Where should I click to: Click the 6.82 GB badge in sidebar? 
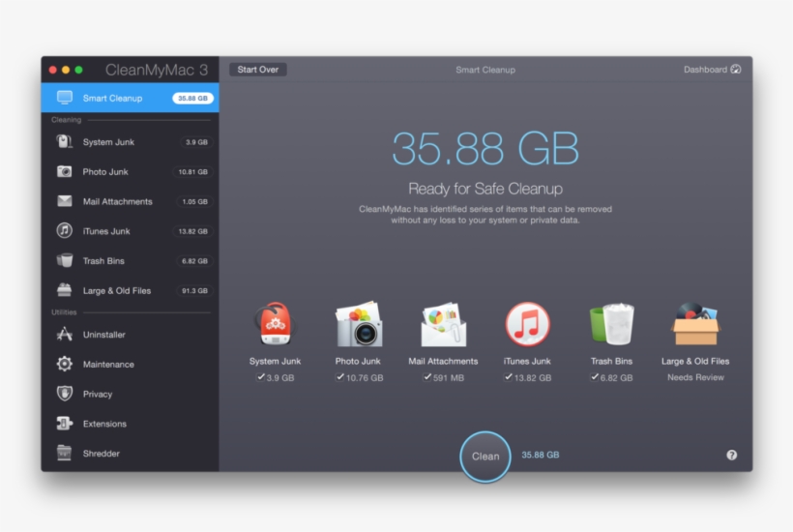click(194, 261)
